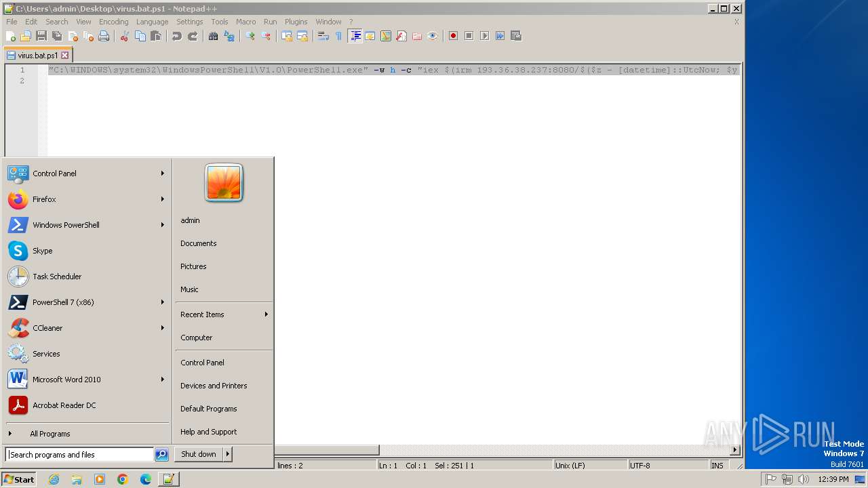Click the Close document toolbar icon
The image size is (868, 488).
coord(73,36)
